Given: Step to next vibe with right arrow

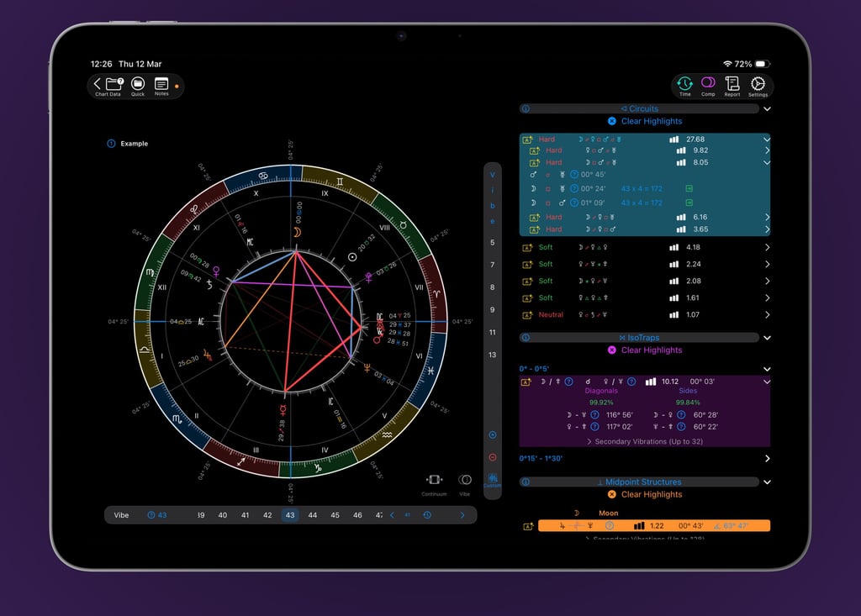Looking at the screenshot, I should pos(462,515).
